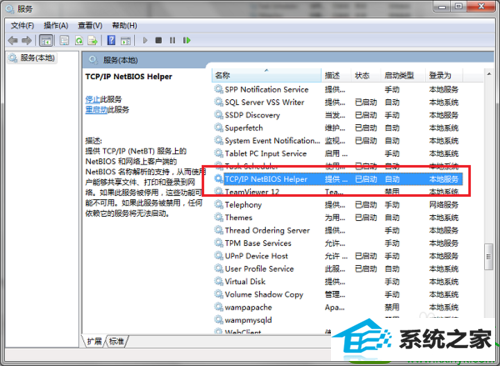Click the Refresh toolbar icon
The image size is (500, 366).
coord(79,40)
